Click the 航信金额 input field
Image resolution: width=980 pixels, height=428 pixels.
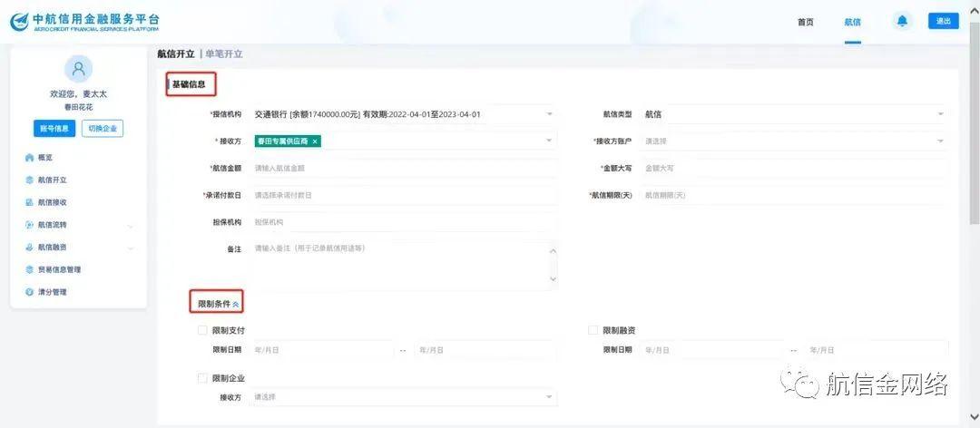(x=404, y=168)
